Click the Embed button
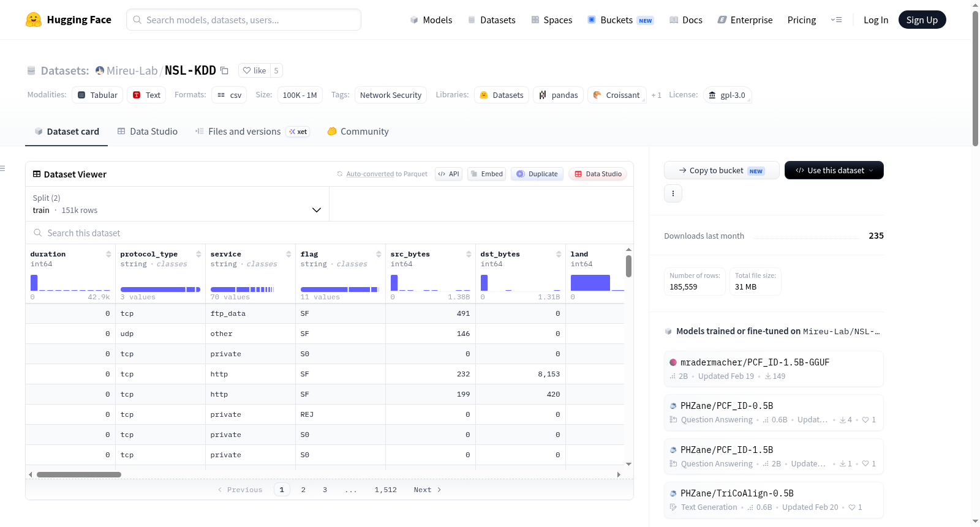This screenshot has height=527, width=980. click(486, 174)
